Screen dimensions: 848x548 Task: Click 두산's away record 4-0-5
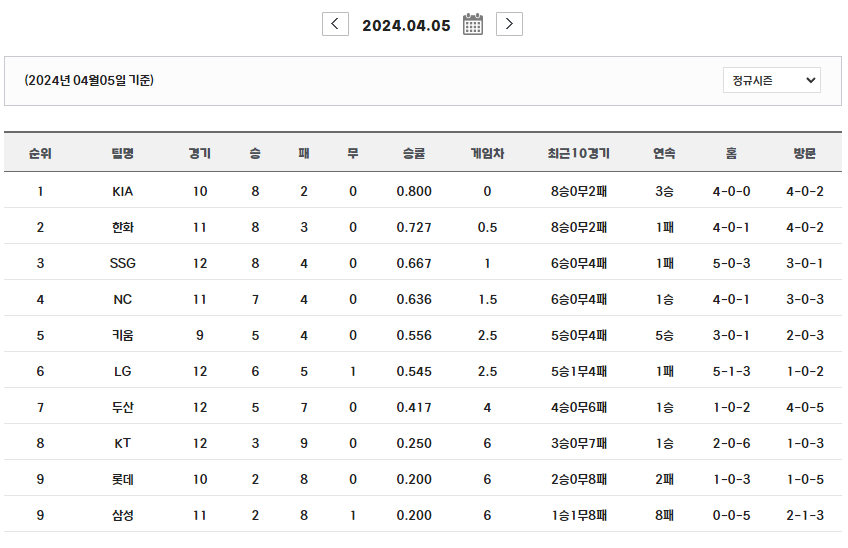[x=805, y=407]
